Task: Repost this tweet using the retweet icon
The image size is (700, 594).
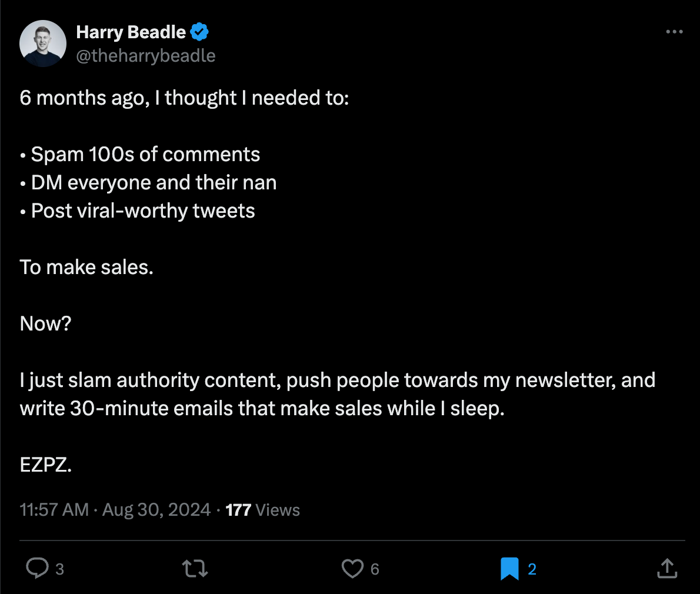Action: (x=195, y=568)
